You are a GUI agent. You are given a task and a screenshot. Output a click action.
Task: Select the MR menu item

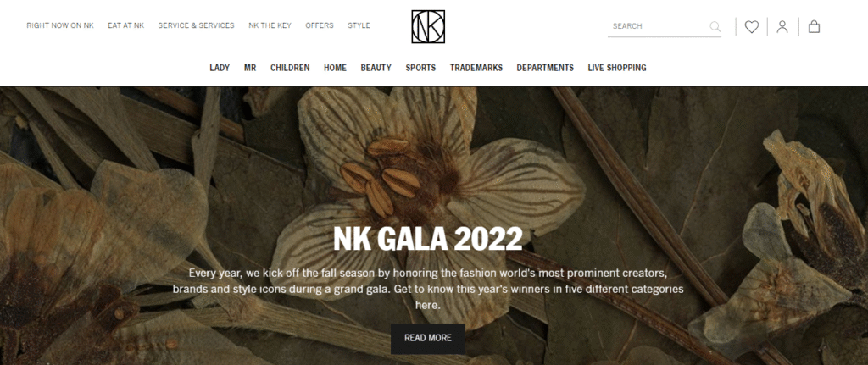coord(250,68)
